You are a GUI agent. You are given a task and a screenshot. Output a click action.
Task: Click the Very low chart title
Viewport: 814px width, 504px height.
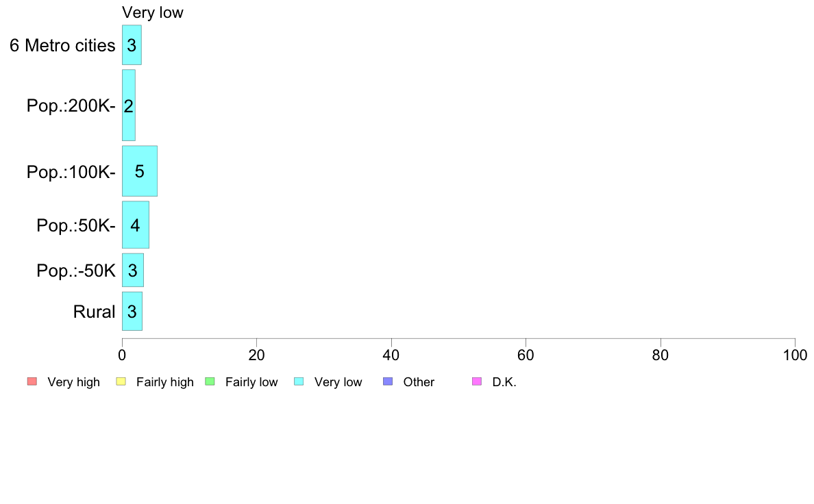point(153,12)
